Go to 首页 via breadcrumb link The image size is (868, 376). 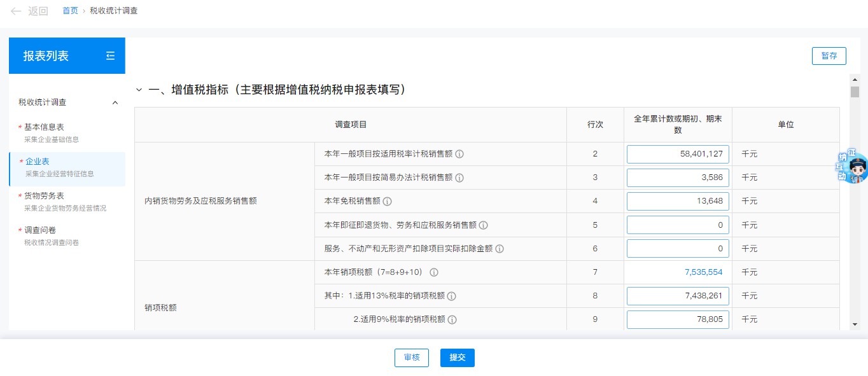coord(70,11)
